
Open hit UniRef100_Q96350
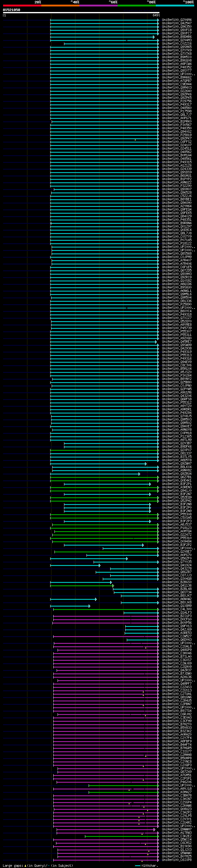(x=177, y=26)
